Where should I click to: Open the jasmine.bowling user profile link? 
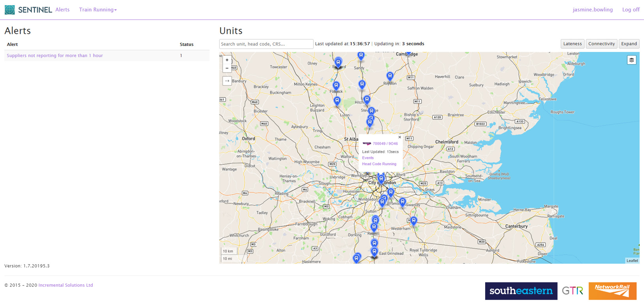(593, 10)
